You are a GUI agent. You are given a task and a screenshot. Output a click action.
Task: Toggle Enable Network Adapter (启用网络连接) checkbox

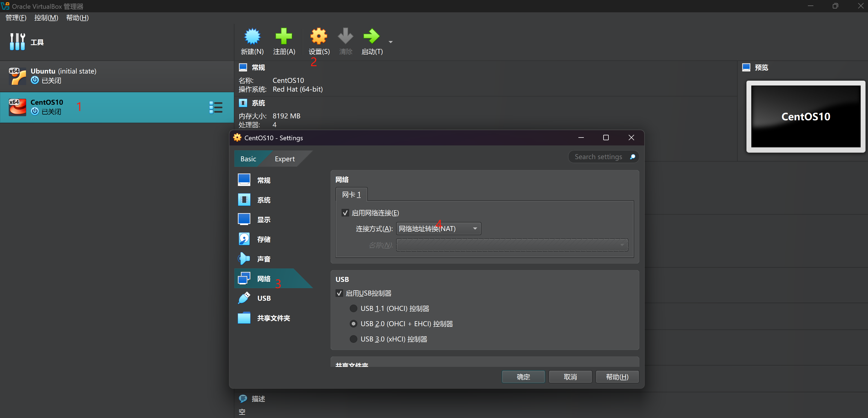[x=345, y=213]
